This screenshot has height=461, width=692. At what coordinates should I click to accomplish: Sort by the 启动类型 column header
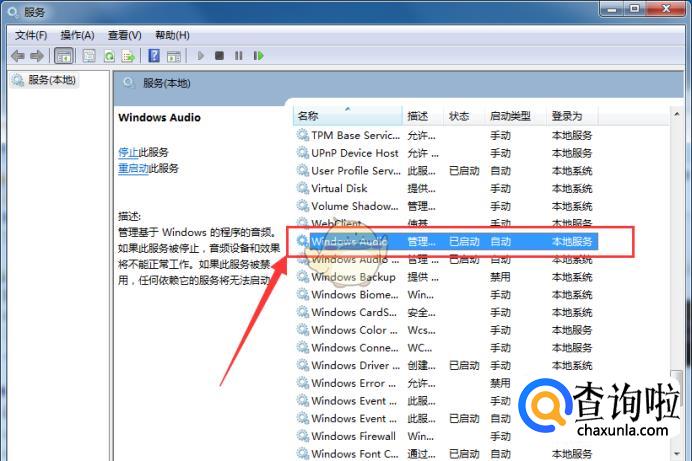[515, 116]
